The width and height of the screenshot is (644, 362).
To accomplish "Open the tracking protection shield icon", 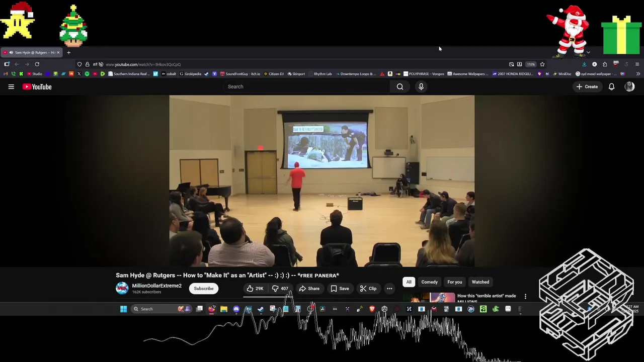I will 79,64.
